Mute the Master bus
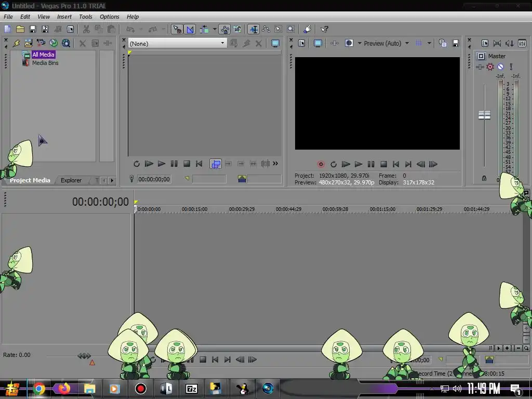Image resolution: width=532 pixels, height=399 pixels. (500, 67)
